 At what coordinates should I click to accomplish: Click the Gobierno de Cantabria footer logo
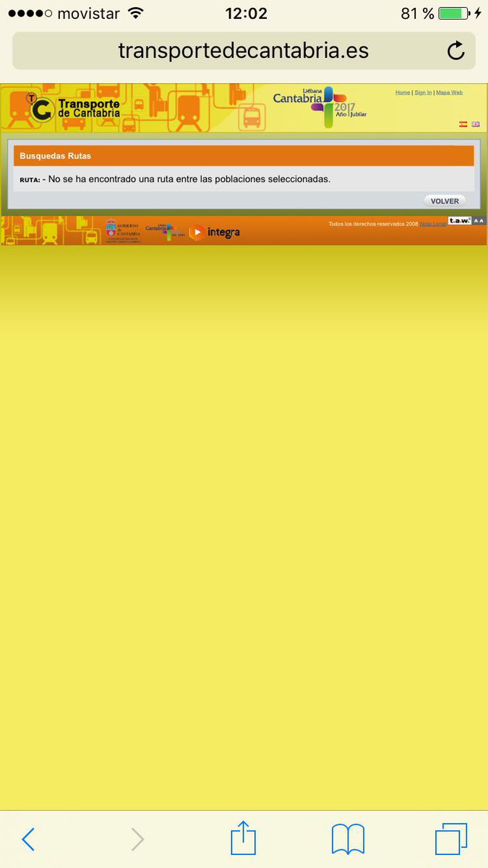coord(123,231)
